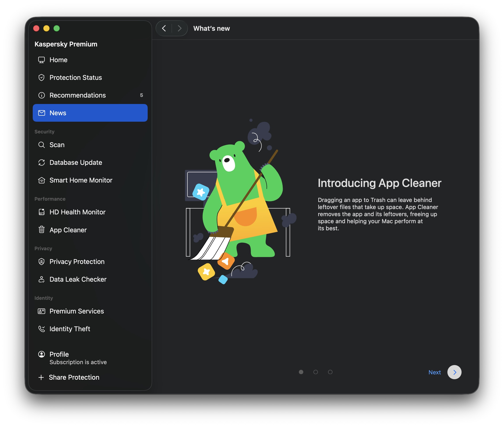Click the Privacy Protection shield icon
Viewport: 504px width, 427px height.
tap(42, 262)
